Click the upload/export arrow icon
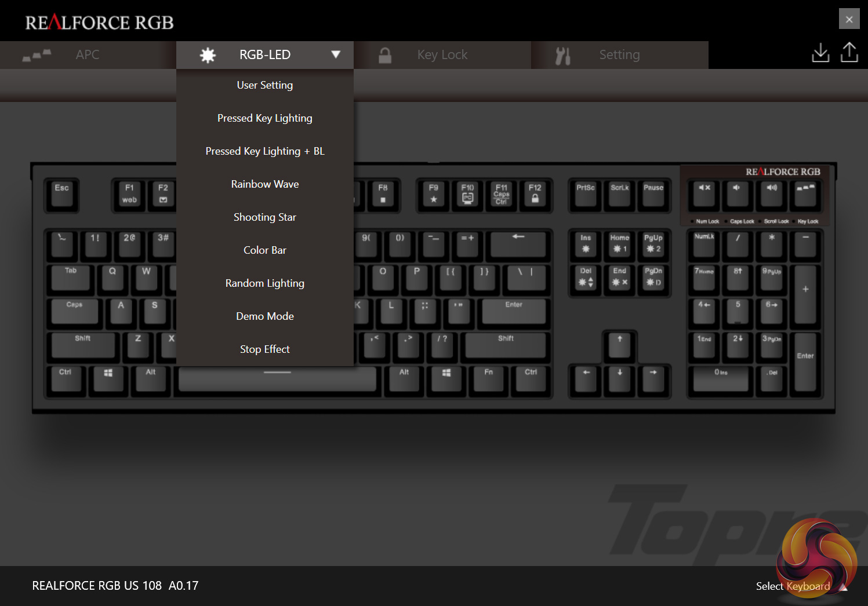868x606 pixels. tap(849, 52)
